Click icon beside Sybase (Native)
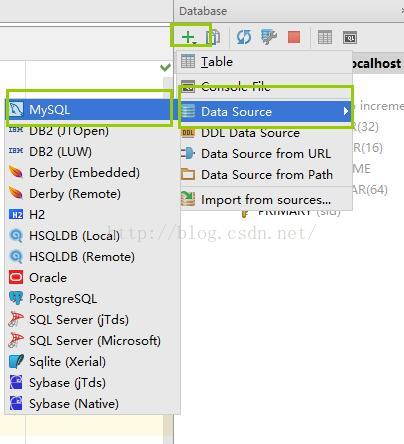404x444 pixels. click(16, 403)
